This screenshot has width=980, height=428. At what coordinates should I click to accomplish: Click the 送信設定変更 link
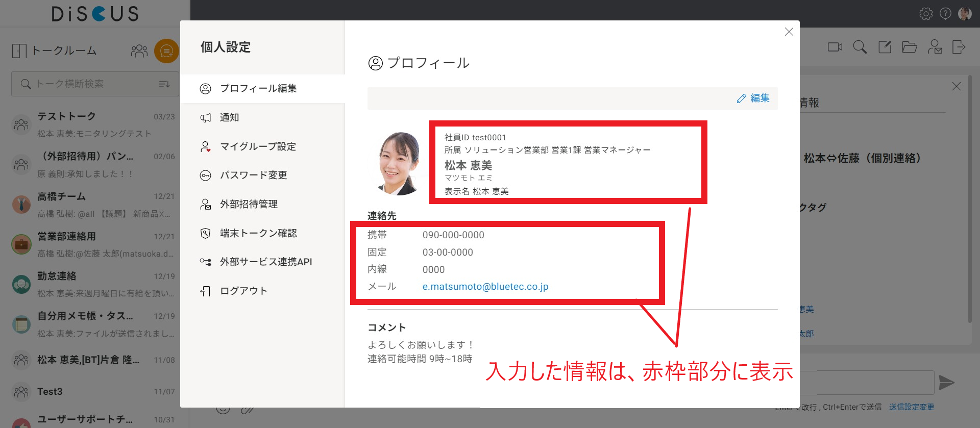point(912,407)
